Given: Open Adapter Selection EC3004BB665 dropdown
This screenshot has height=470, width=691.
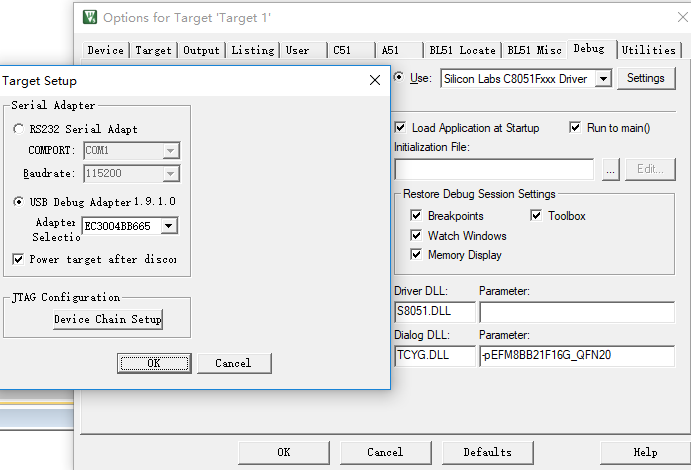Looking at the screenshot, I should click(169, 226).
